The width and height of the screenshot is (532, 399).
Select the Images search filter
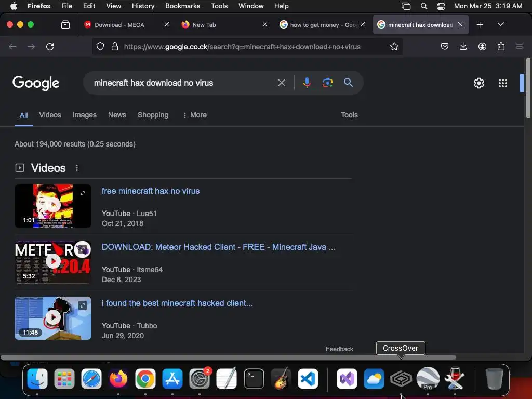[x=85, y=115]
